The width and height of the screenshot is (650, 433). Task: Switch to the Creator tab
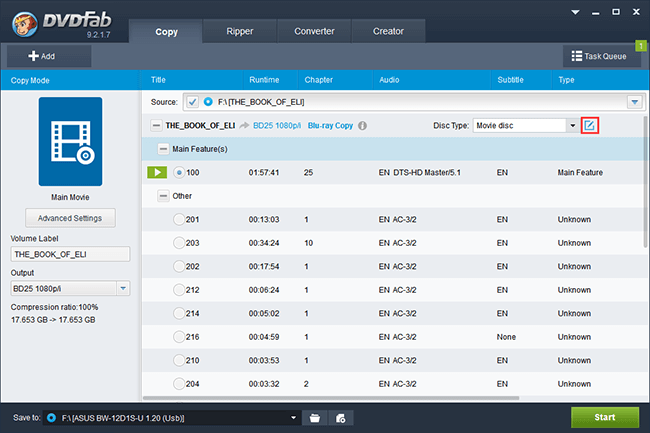(x=388, y=31)
